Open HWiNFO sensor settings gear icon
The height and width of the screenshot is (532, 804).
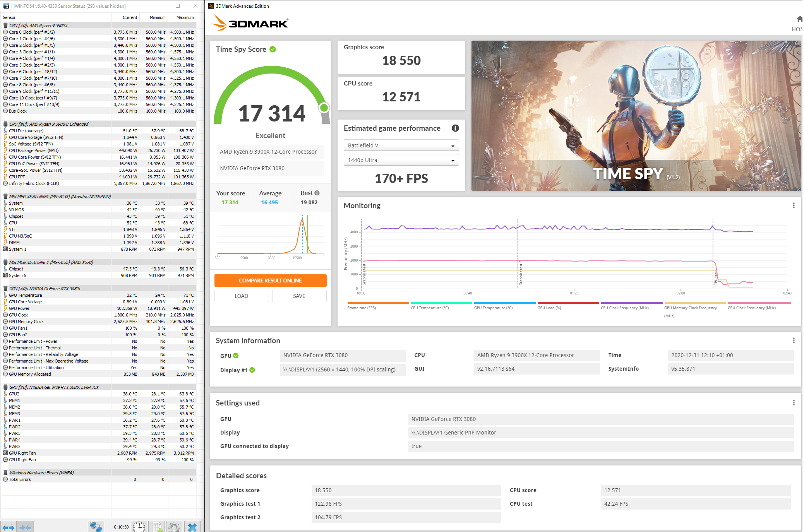coord(174,527)
